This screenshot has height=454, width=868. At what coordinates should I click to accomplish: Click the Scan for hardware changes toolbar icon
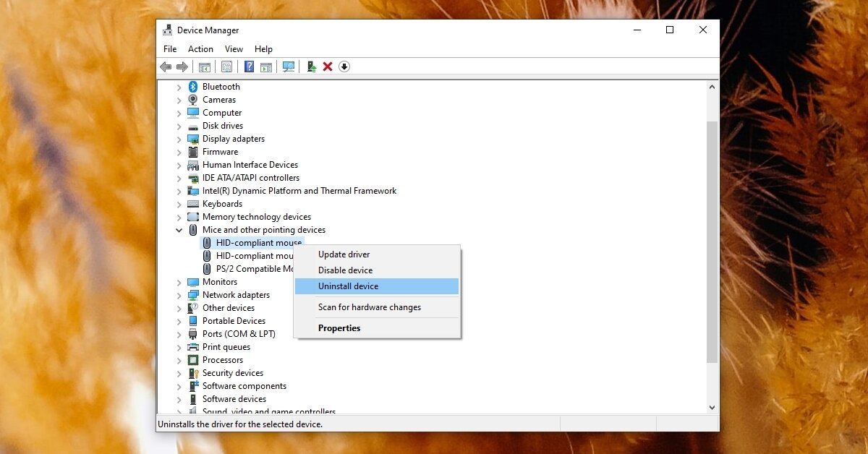tap(289, 66)
